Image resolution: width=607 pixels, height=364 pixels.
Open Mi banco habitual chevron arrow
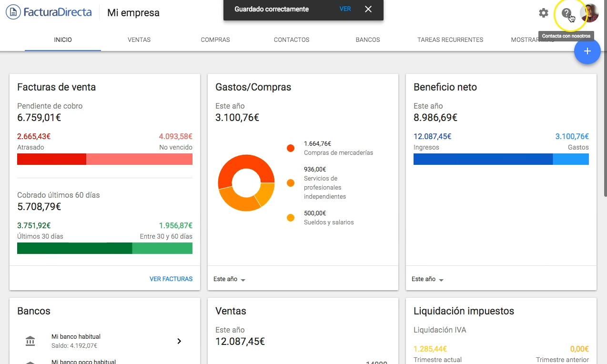point(179,341)
